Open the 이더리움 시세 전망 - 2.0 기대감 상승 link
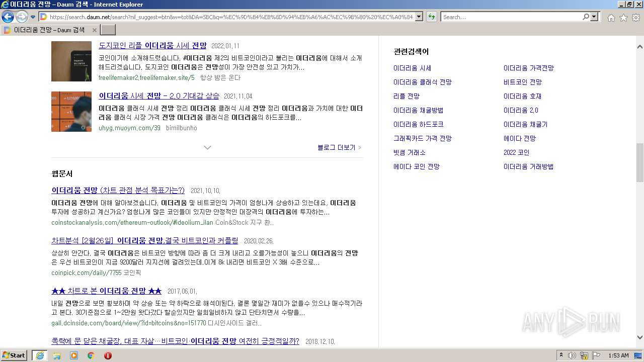This screenshot has height=362, width=644. [x=159, y=96]
